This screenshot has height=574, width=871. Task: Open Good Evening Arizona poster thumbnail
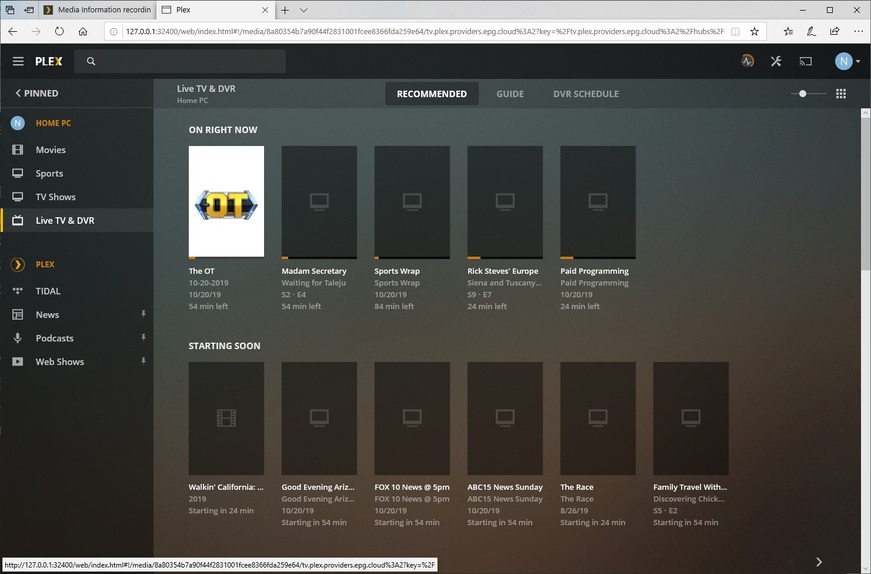coord(319,418)
